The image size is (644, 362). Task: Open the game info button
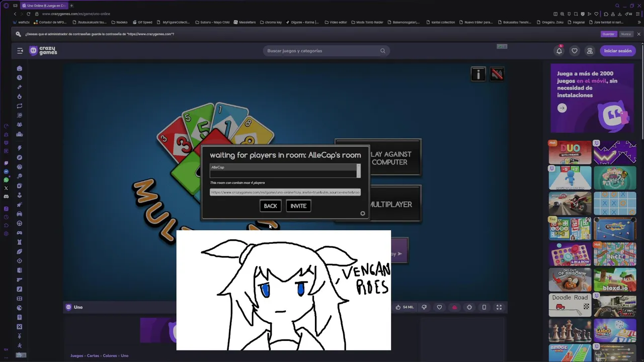pos(478,74)
